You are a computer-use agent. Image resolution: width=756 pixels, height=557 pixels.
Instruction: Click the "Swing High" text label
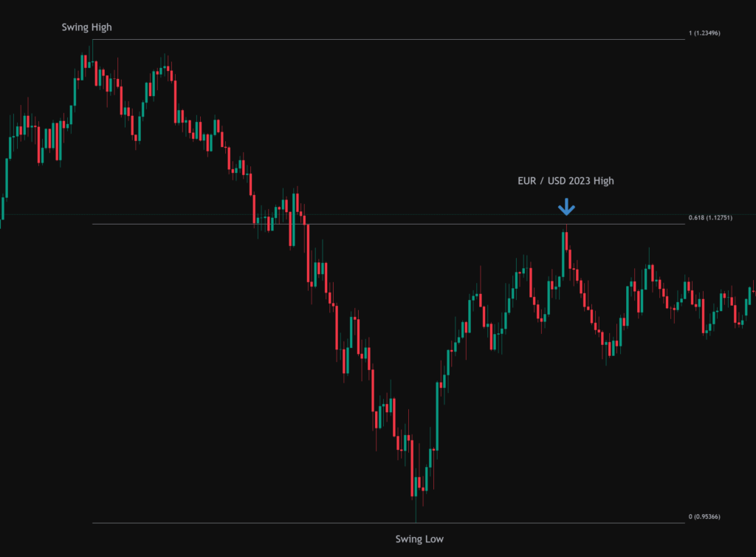click(87, 27)
